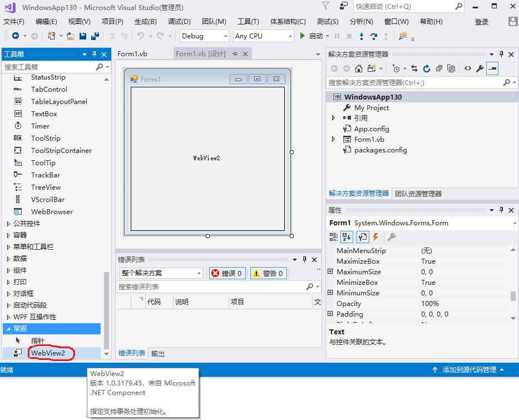
Task: Click the Step Into debug icon
Action: point(362,36)
